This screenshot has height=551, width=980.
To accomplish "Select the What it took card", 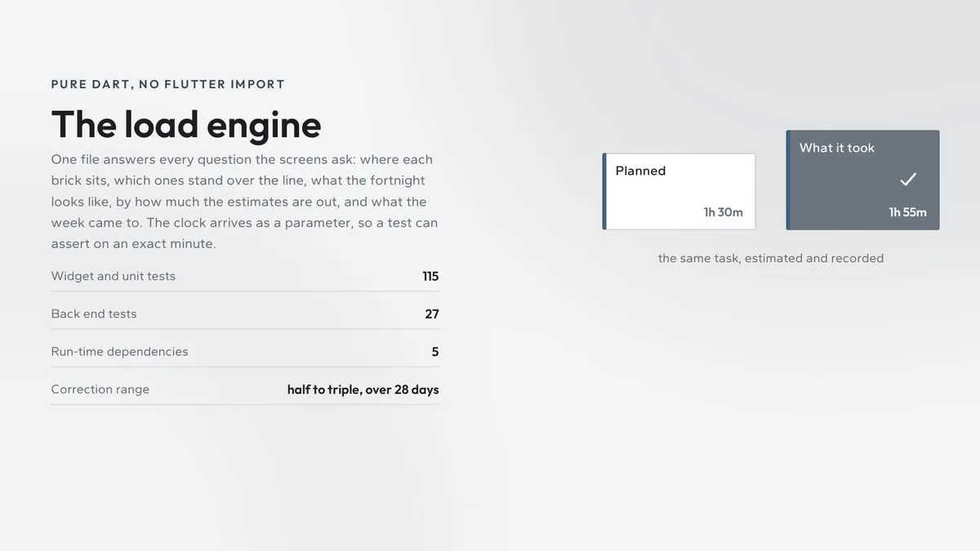I will click(862, 180).
